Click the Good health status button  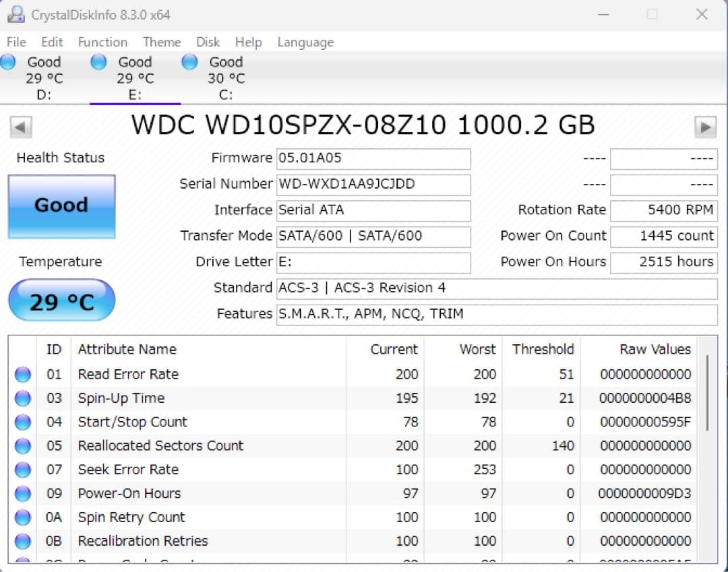(x=61, y=205)
